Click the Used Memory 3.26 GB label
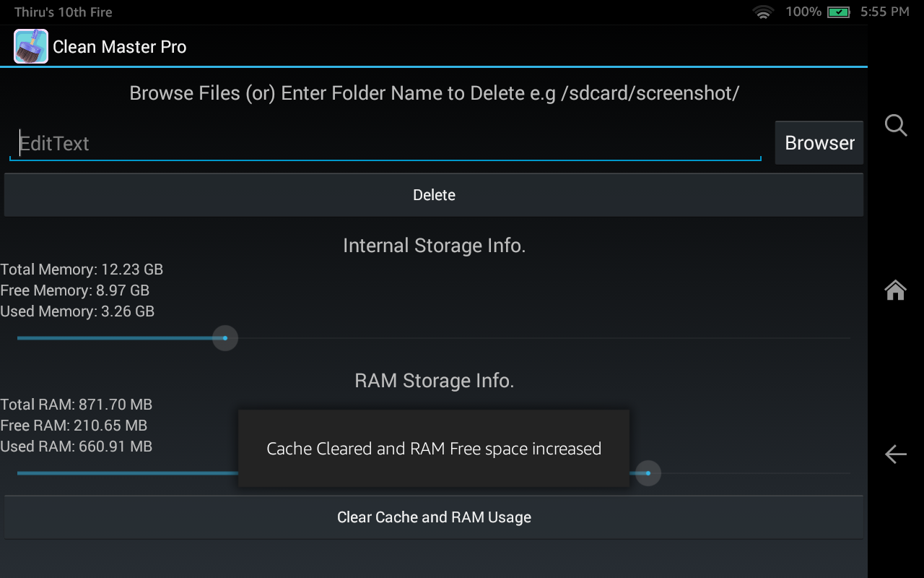This screenshot has height=578, width=924. [77, 311]
